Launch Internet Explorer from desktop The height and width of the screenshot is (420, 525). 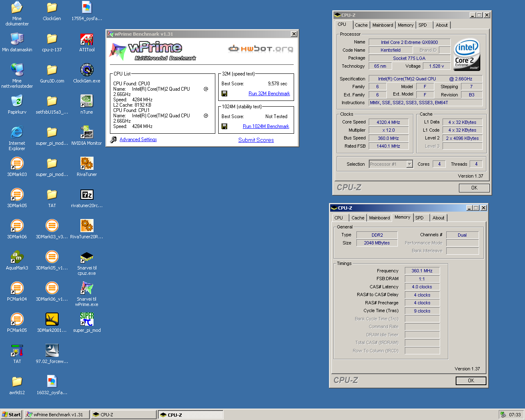click(17, 139)
